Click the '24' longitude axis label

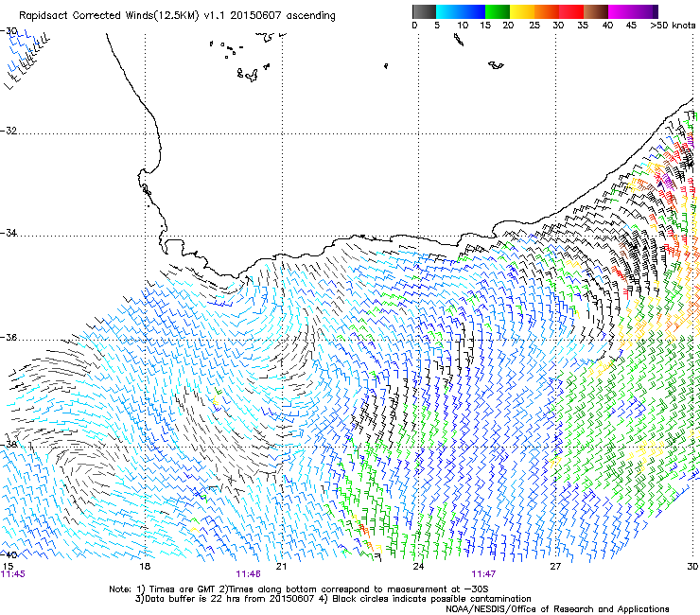(418, 567)
